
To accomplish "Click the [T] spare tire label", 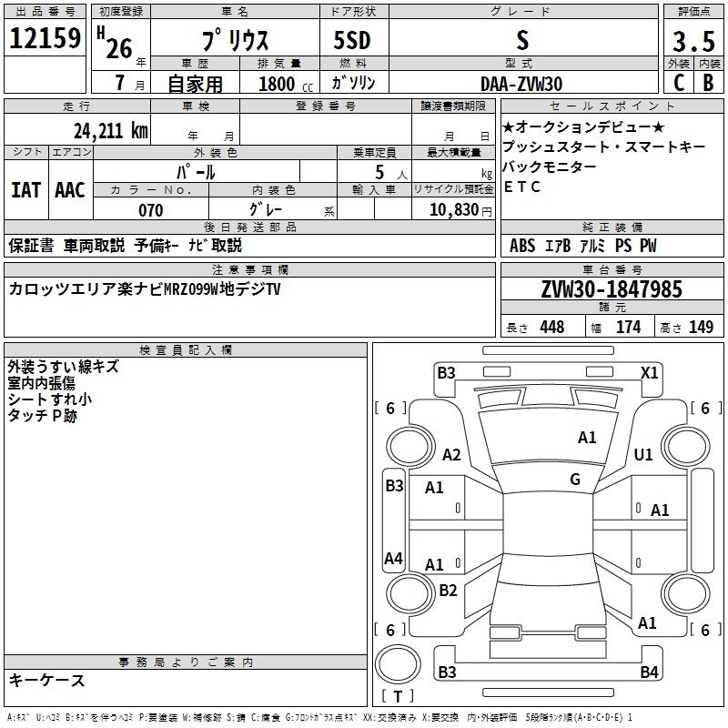I will coord(398,696).
